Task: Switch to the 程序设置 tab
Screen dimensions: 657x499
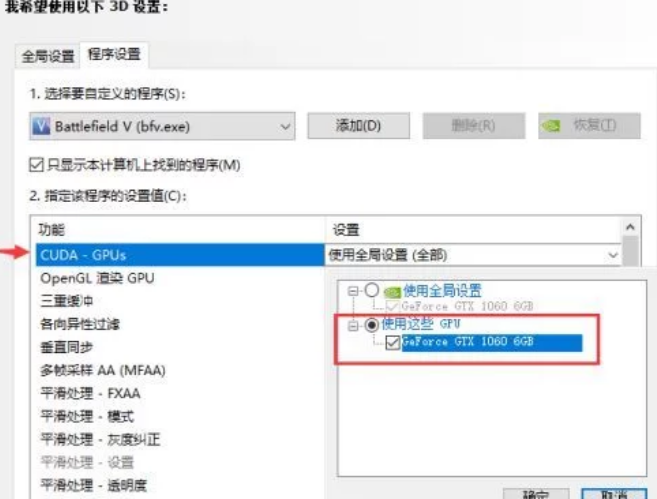Action: coord(114,54)
